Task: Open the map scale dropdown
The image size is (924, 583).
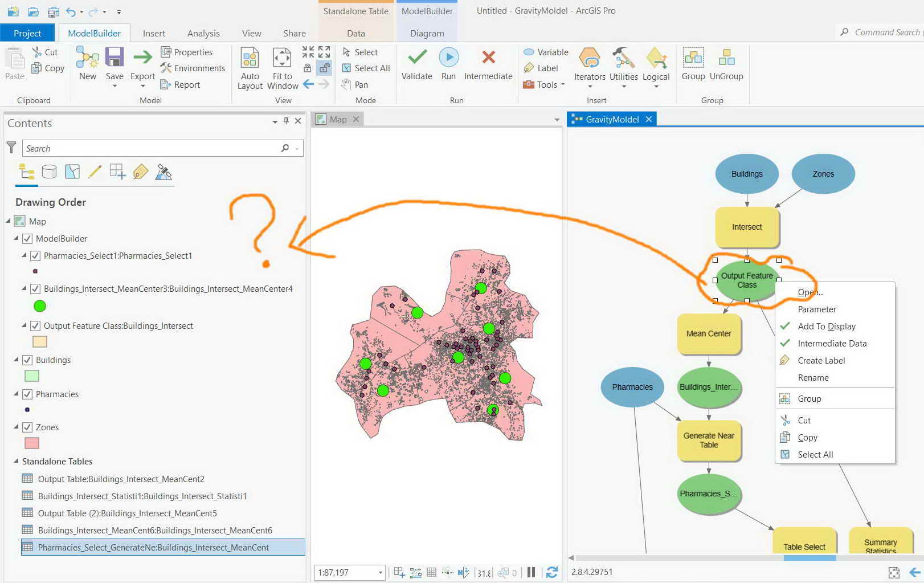Action: (381, 573)
